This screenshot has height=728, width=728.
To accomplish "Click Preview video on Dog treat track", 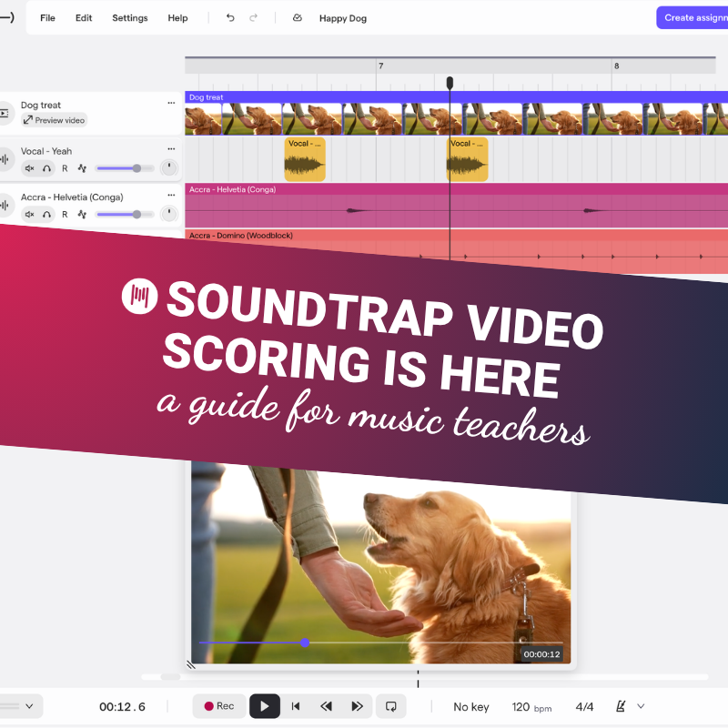I will point(55,120).
